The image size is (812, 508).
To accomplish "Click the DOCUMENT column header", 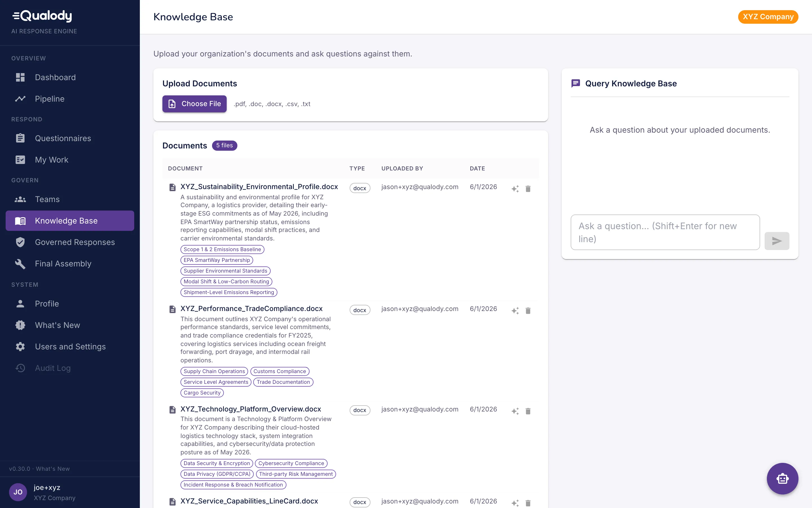I will 185,168.
